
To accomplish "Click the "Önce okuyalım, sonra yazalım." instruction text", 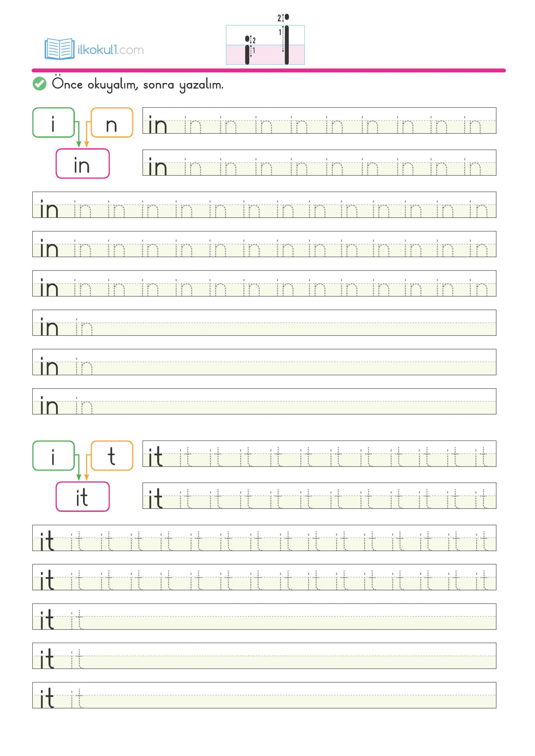I will (x=137, y=85).
